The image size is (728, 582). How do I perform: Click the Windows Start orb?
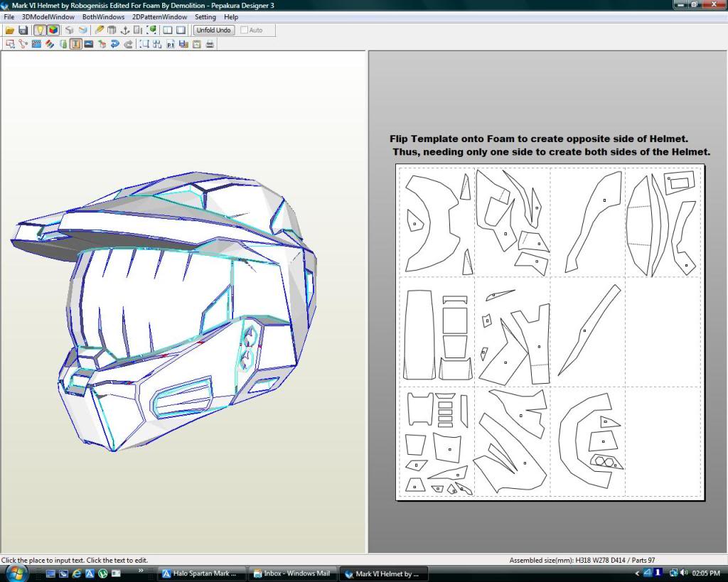16,573
